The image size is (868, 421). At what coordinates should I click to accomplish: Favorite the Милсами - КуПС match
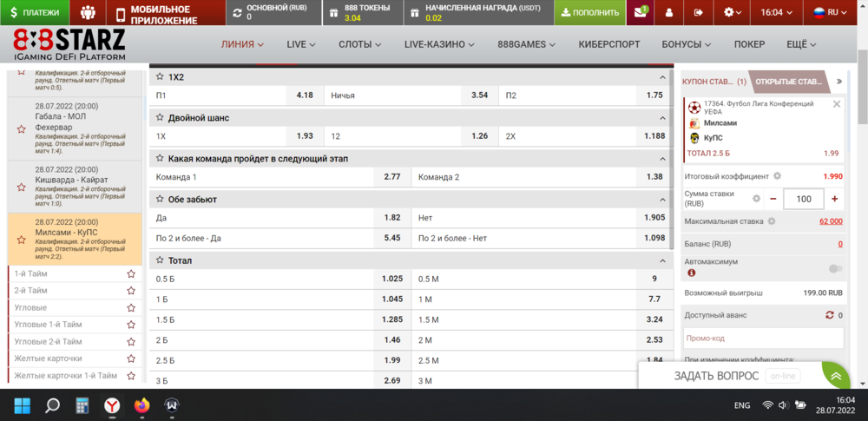coord(21,240)
